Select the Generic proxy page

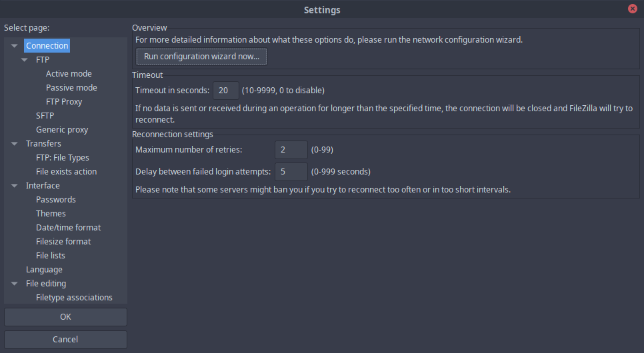tap(62, 130)
